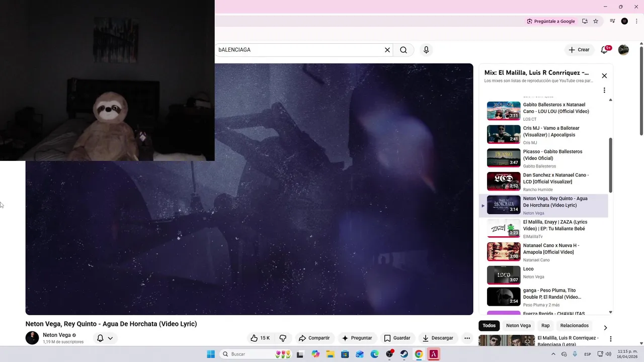Viewport: 644px width, 362px height.
Task: Open Neton Vega channel avatar
Action: tap(32, 338)
